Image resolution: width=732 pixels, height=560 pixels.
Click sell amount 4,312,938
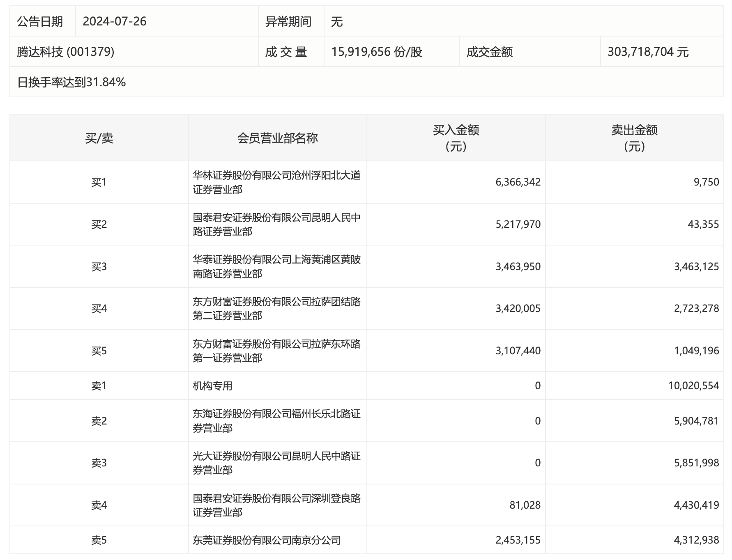pyautogui.click(x=696, y=540)
